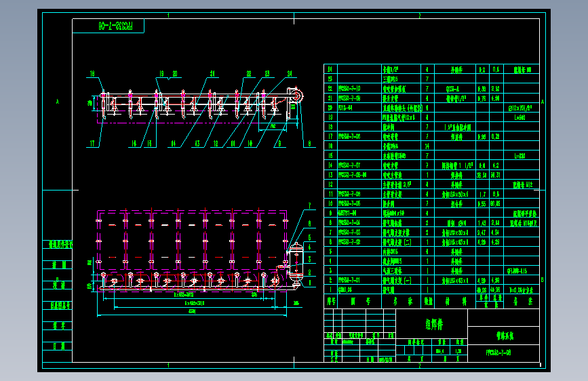Click part callout 7 beside the plan view
This screenshot has width=588, height=381.
click(309, 206)
